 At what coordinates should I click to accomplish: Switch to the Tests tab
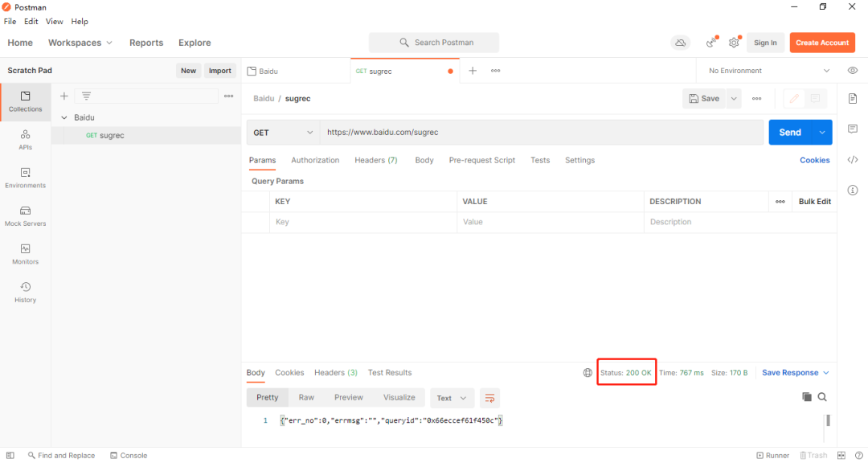point(540,160)
